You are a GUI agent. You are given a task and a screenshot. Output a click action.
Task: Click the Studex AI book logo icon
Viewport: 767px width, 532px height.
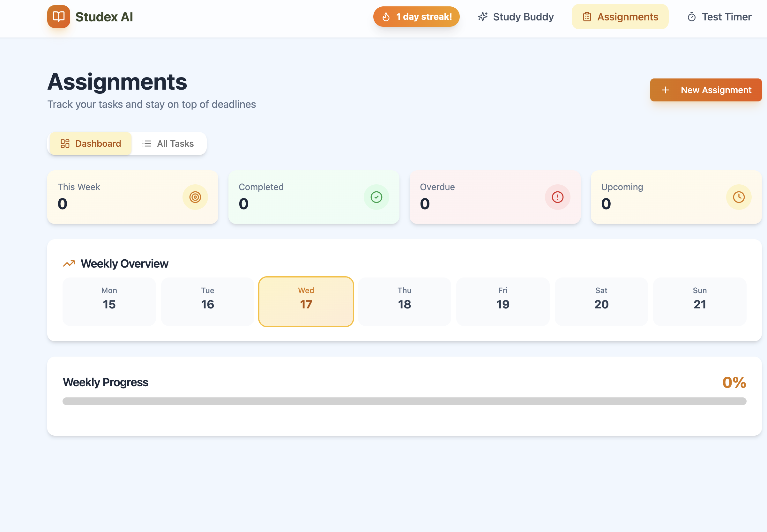point(58,17)
